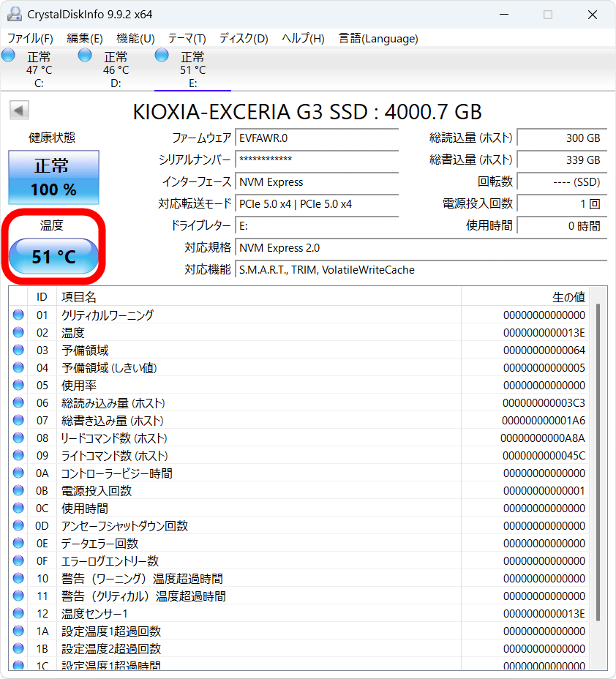
Task: Select raw value 000000000001A6
Action: pyautogui.click(x=544, y=421)
